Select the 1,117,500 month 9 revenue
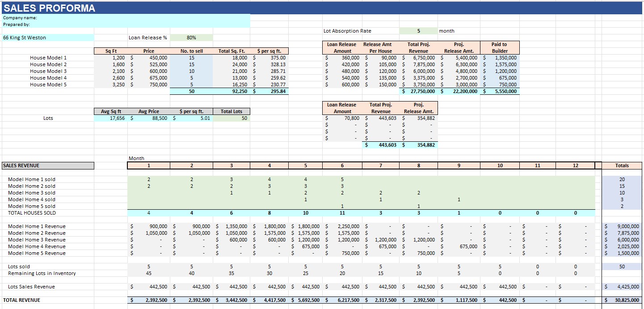Image resolution: width=644 pixels, height=309 pixels. pos(459,300)
